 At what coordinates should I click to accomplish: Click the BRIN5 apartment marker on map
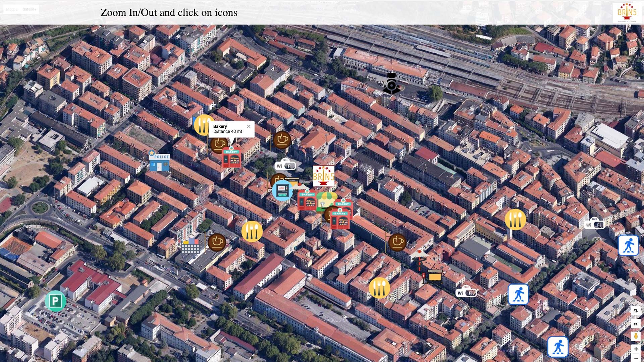(323, 176)
